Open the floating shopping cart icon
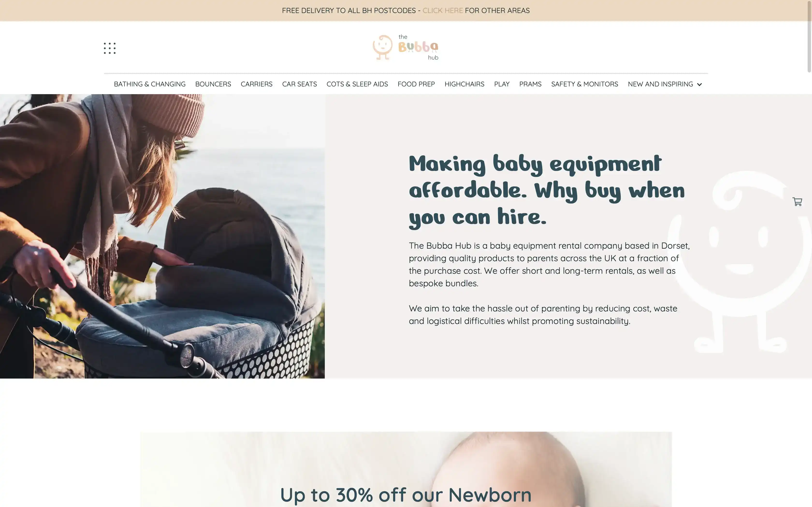This screenshot has height=507, width=812. (797, 202)
